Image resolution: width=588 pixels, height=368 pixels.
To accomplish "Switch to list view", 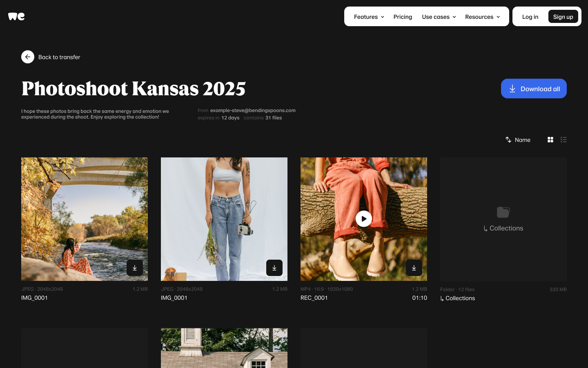I will pyautogui.click(x=563, y=140).
